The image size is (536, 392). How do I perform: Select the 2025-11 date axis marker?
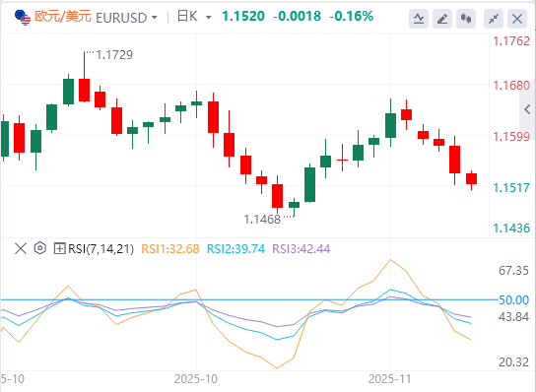[390, 379]
